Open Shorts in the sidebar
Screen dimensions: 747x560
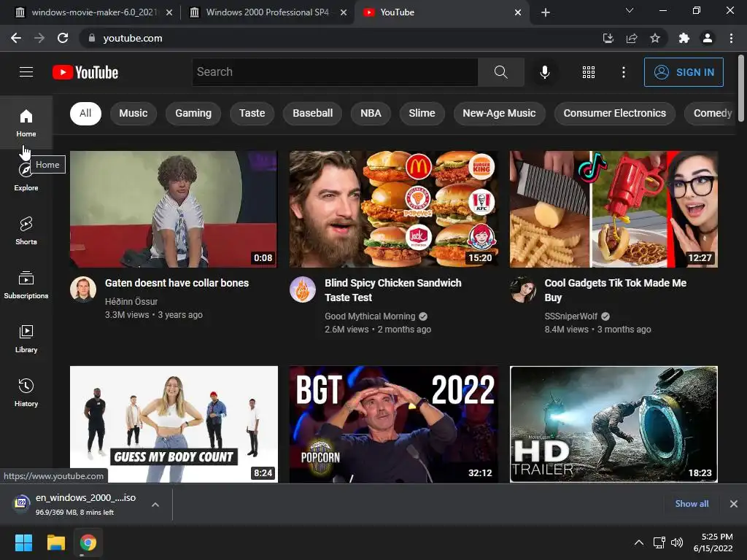(x=26, y=230)
